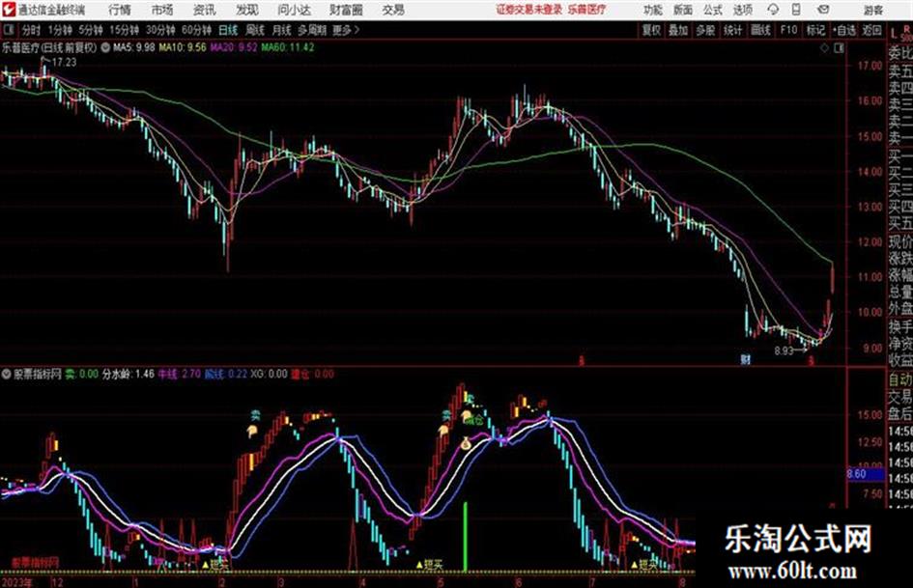Click the MA20: 9.52 indicator label
This screenshot has width=913, height=588.
[234, 47]
